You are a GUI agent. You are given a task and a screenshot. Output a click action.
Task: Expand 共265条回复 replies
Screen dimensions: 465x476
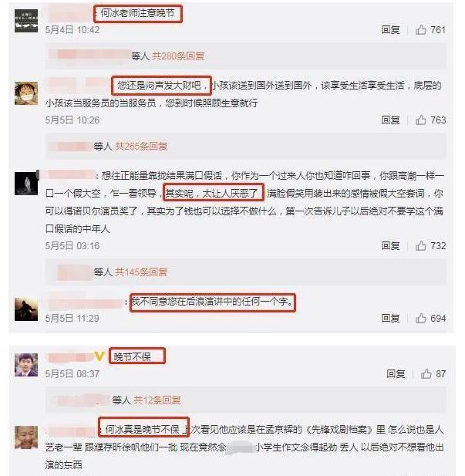pyautogui.click(x=141, y=147)
